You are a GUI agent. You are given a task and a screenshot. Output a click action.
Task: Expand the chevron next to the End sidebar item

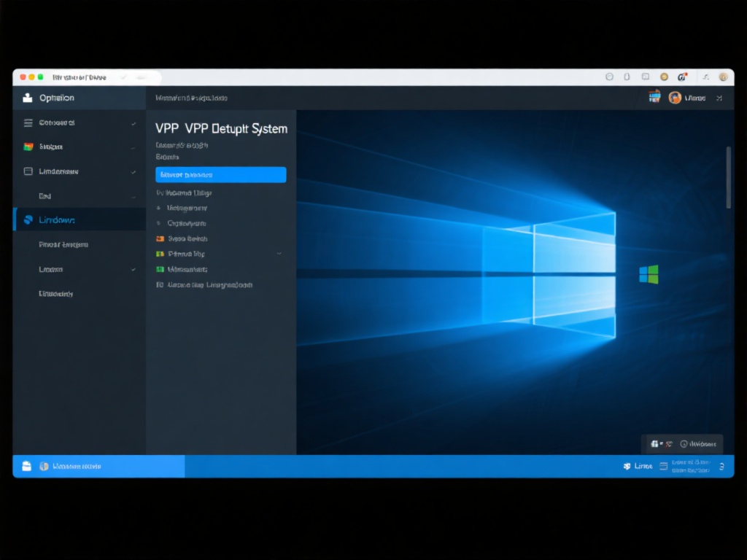[x=132, y=195]
